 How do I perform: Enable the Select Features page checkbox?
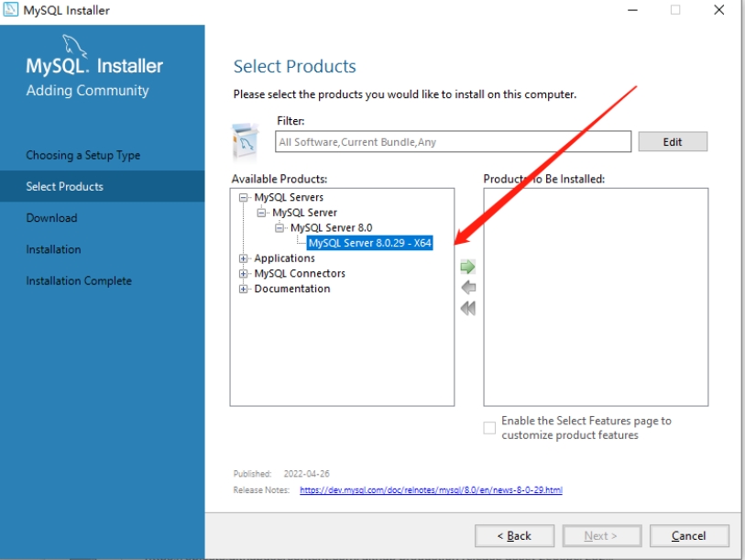(489, 428)
